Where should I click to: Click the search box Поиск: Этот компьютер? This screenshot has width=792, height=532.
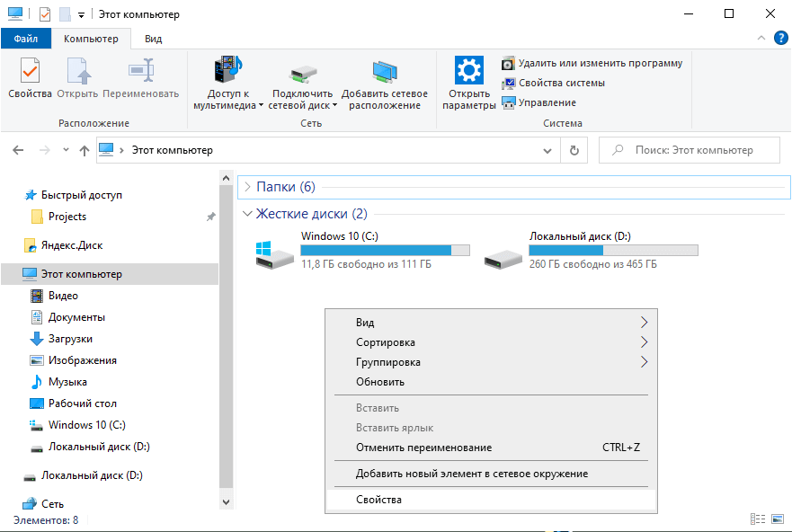coord(694,150)
